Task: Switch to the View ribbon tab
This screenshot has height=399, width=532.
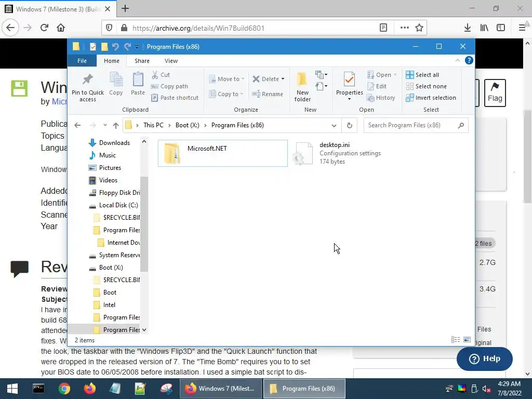Action: [171, 61]
